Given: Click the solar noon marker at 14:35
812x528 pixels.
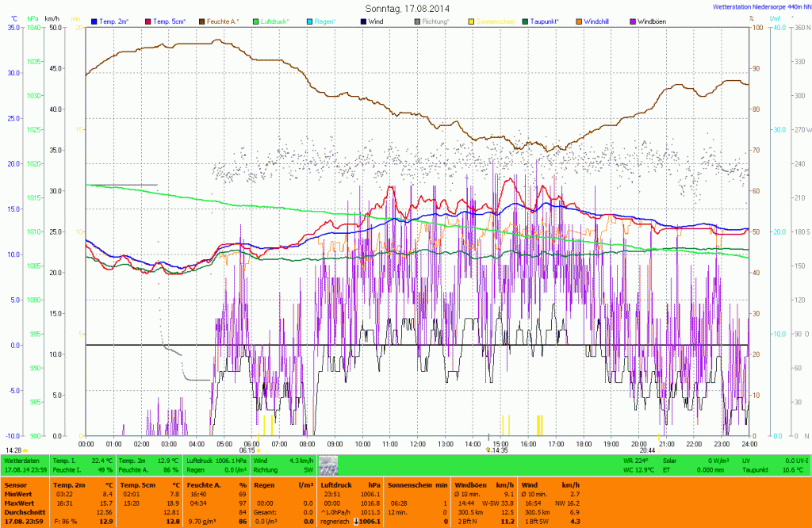Looking at the screenshot, I should point(497,450).
